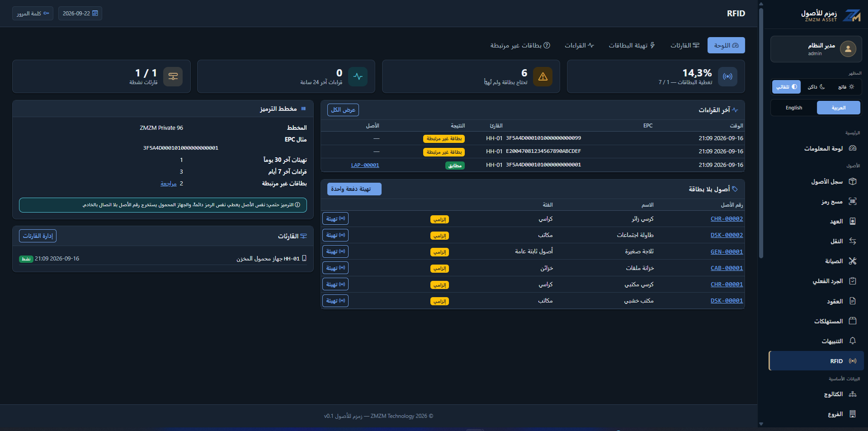Click the scan code sidebar icon

(x=853, y=201)
